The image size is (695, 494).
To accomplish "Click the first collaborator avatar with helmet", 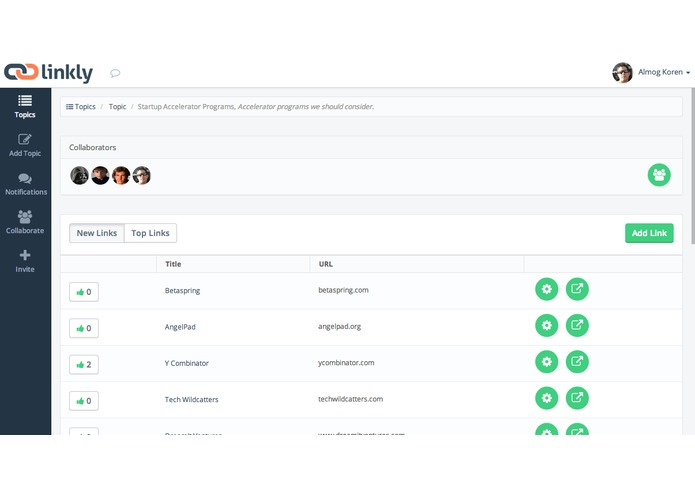I will tap(79, 175).
